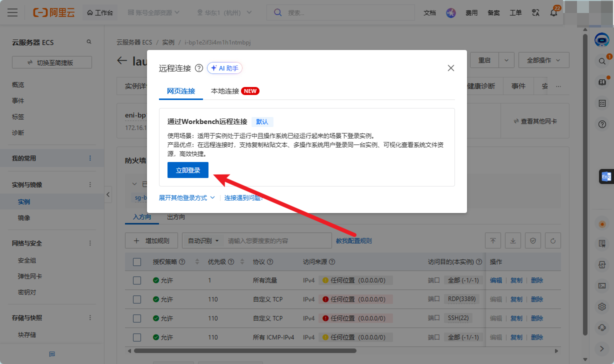Click 删除 for the SSH(22) rule
The width and height of the screenshot is (614, 364).
(x=537, y=318)
